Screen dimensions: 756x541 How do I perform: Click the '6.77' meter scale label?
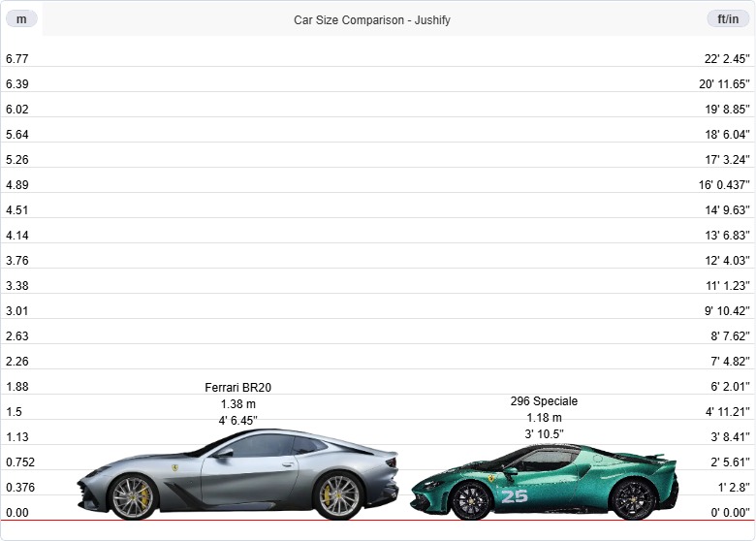click(x=17, y=59)
